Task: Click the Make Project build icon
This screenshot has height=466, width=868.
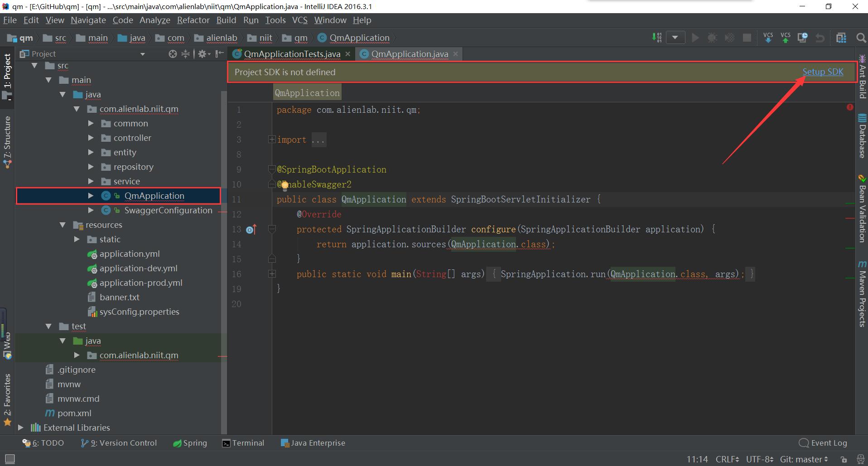Action: tap(656, 38)
